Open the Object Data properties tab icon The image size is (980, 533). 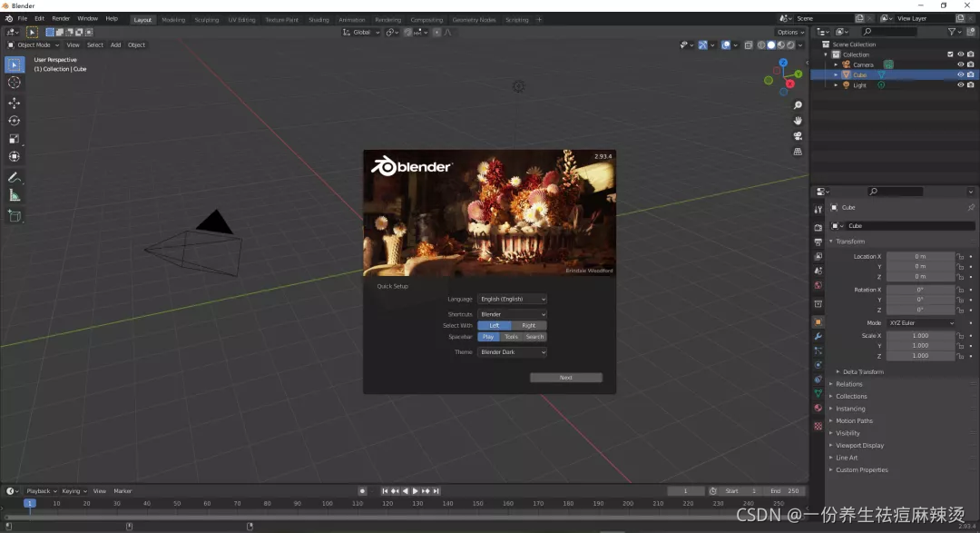818,393
